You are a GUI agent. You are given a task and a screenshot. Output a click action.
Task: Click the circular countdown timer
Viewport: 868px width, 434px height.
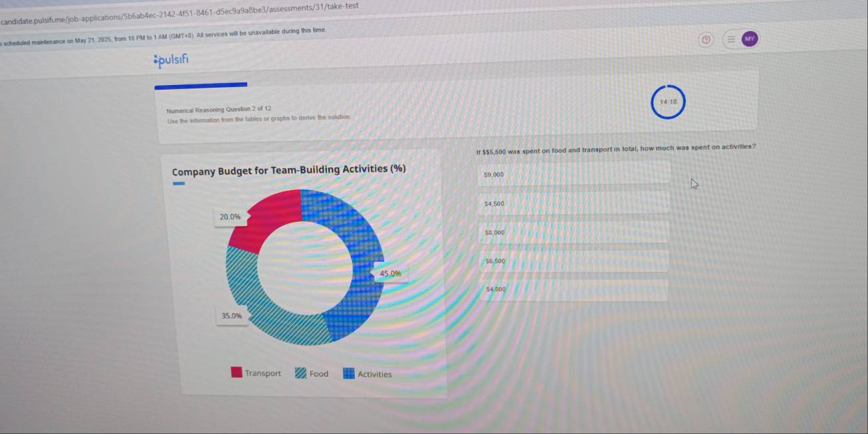click(x=668, y=102)
